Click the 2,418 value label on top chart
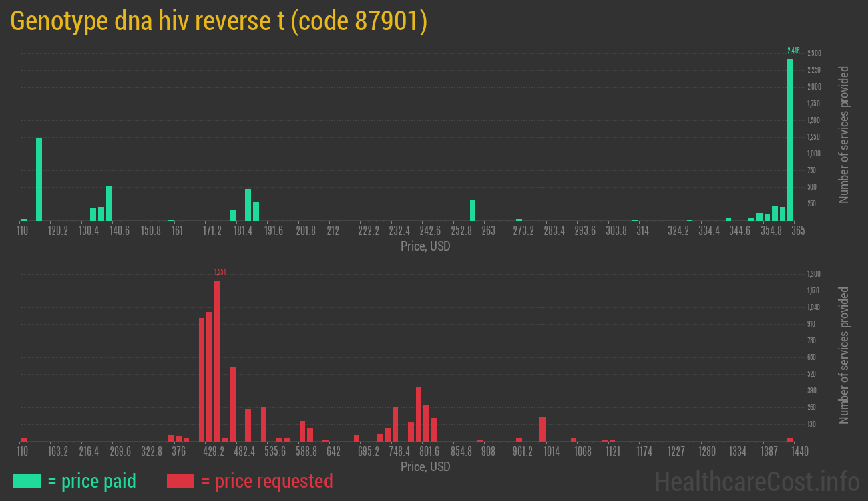This screenshot has height=501, width=868. pyautogui.click(x=792, y=49)
